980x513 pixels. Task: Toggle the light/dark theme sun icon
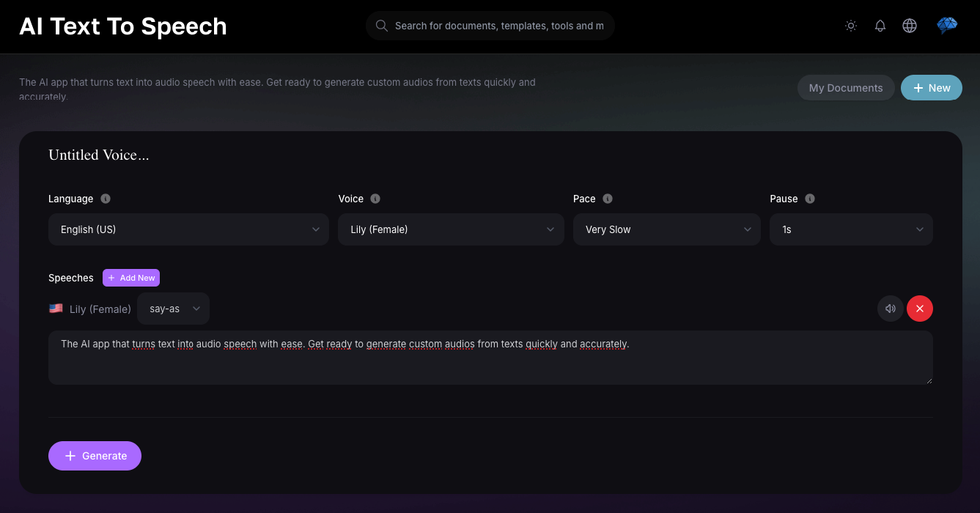click(x=851, y=26)
